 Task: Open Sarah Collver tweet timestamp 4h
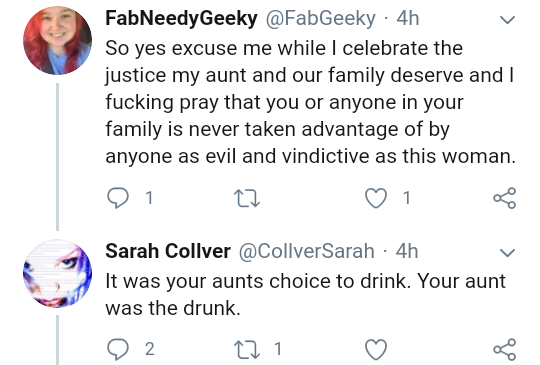407,251
